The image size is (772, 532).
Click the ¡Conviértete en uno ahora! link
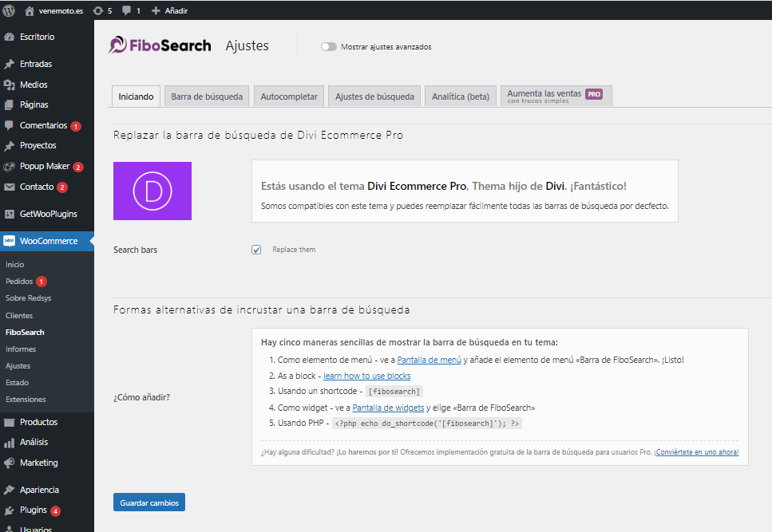click(697, 452)
